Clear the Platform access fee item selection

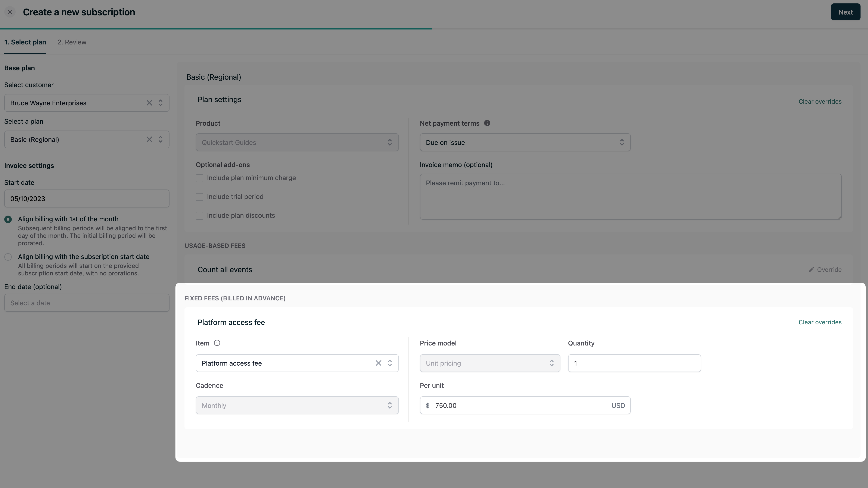[x=378, y=363]
